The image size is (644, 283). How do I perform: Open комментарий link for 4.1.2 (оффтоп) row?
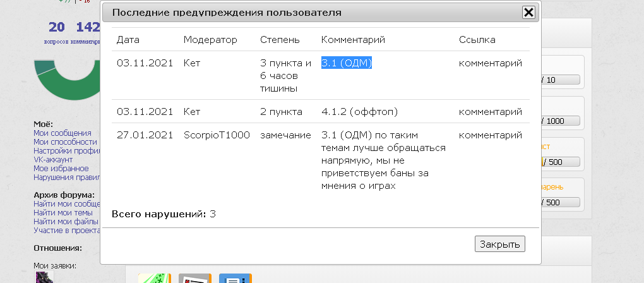point(491,112)
